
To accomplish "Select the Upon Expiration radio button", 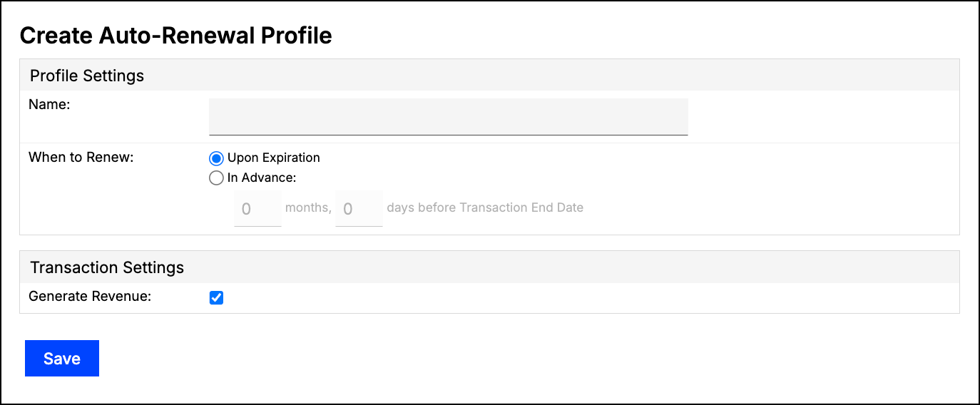I will click(216, 158).
